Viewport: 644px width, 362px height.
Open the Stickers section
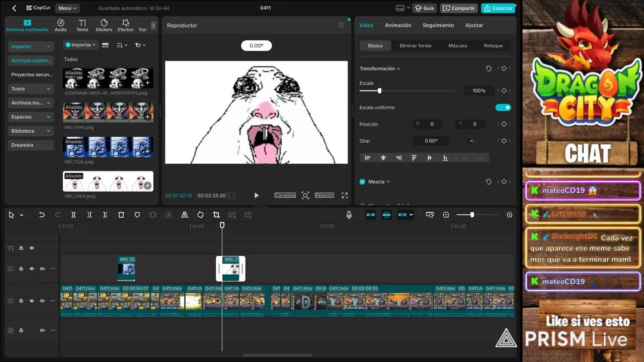tap(104, 26)
